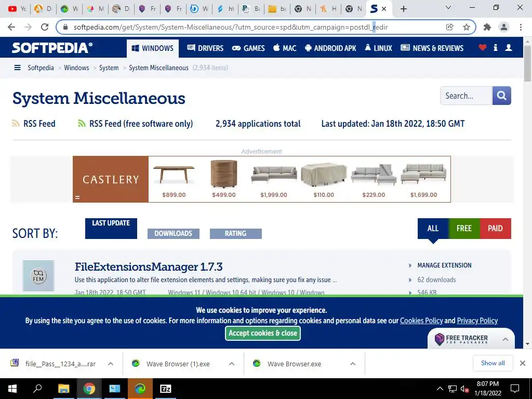Show hidden system tray icons
This screenshot has height=399, width=532.
coord(440,389)
